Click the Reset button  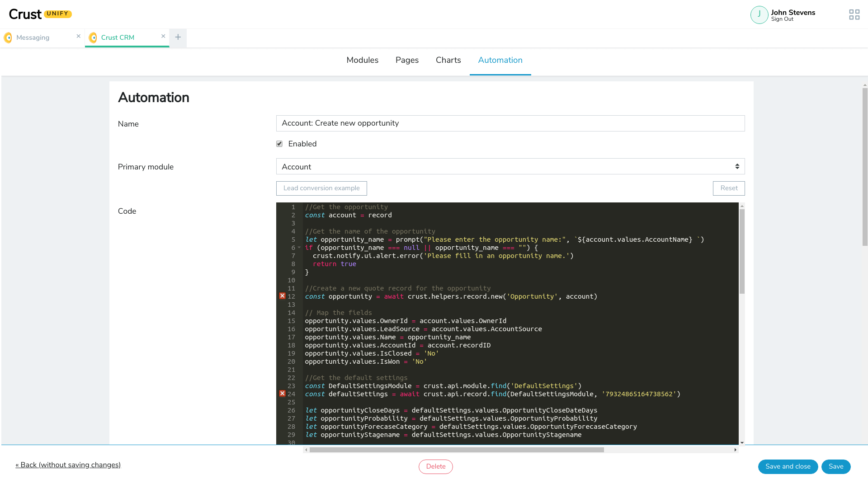tap(729, 188)
